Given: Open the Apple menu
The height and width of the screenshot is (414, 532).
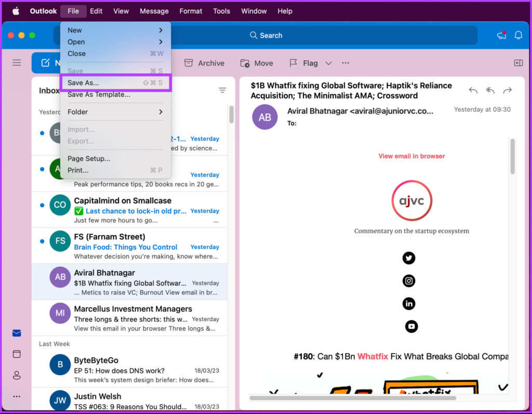Looking at the screenshot, I should click(x=16, y=11).
